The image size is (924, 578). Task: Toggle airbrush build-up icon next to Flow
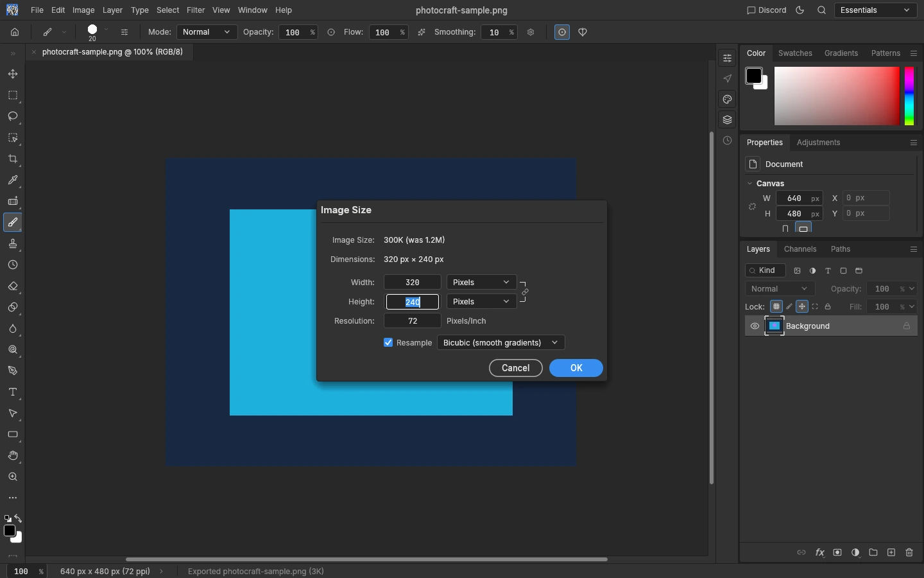point(422,32)
